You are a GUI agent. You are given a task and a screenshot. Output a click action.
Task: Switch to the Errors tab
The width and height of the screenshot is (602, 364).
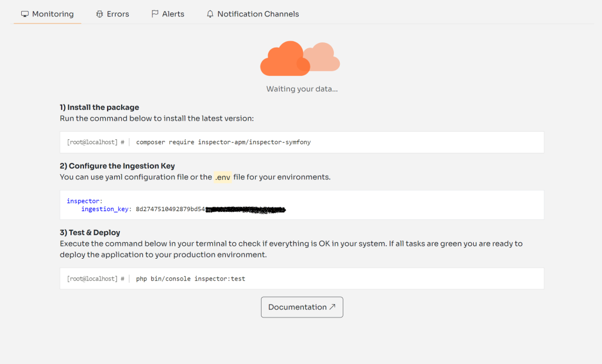point(117,14)
